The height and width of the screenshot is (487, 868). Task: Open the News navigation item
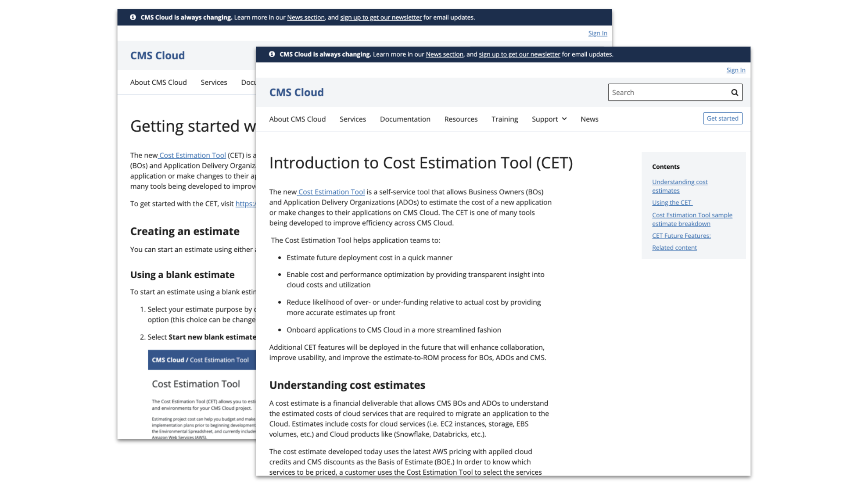(589, 119)
